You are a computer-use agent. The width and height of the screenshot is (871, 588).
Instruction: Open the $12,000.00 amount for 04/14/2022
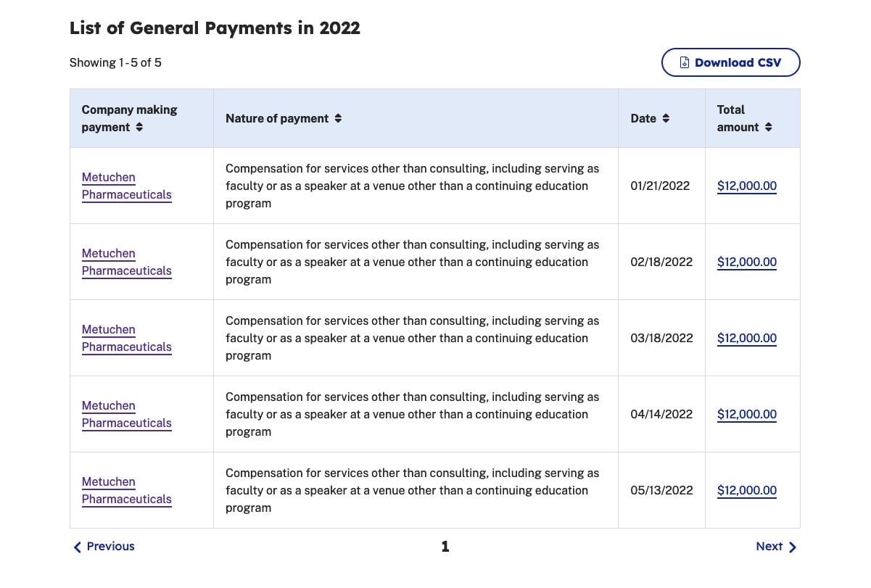(746, 414)
